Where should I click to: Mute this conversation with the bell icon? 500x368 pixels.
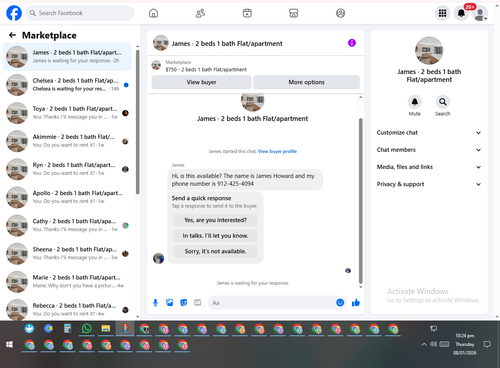tap(415, 102)
